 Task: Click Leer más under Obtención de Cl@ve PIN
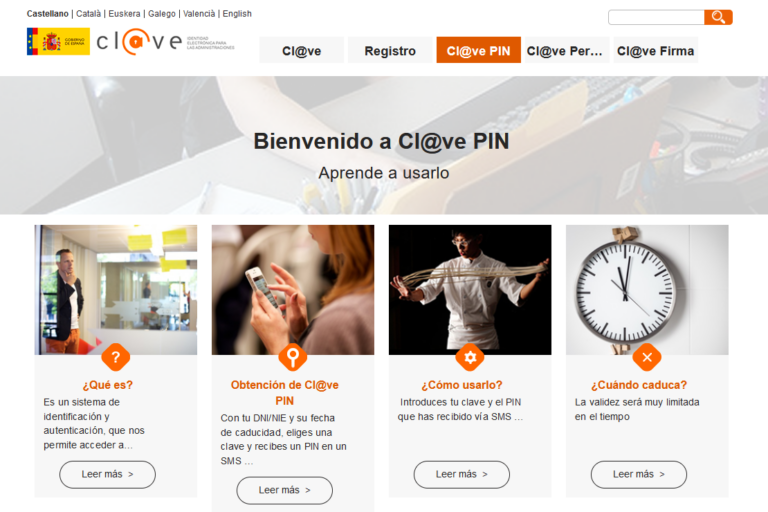click(285, 490)
